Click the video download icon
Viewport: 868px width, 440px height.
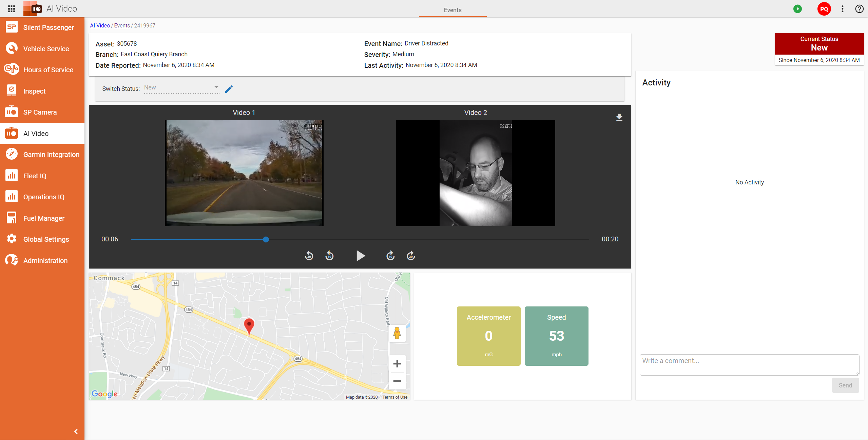[619, 117]
